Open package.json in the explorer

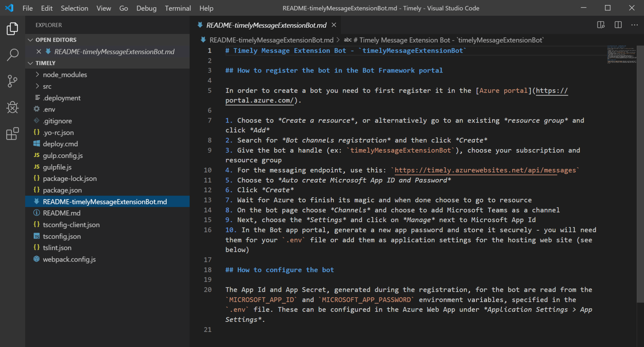point(62,190)
